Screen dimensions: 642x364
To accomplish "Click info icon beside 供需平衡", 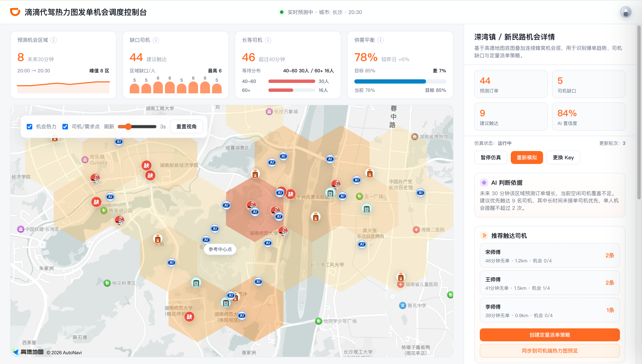I will pos(380,40).
